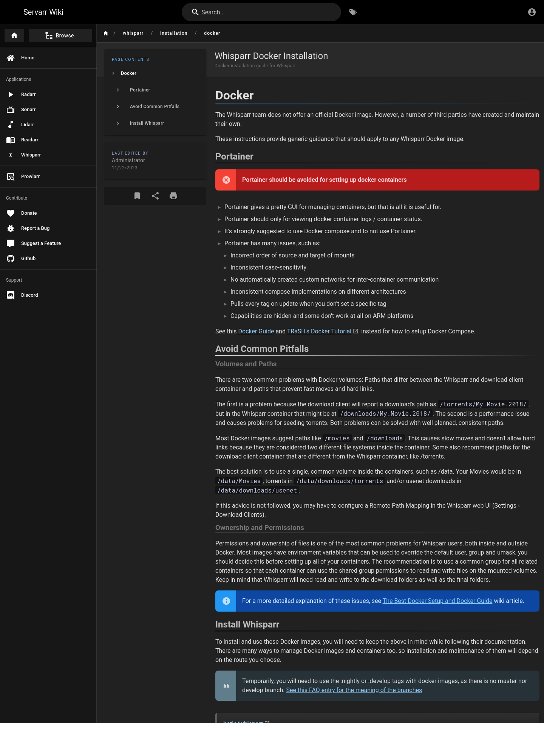This screenshot has width=544, height=756.
Task: Click the home button in sidebar top
Action: click(14, 36)
